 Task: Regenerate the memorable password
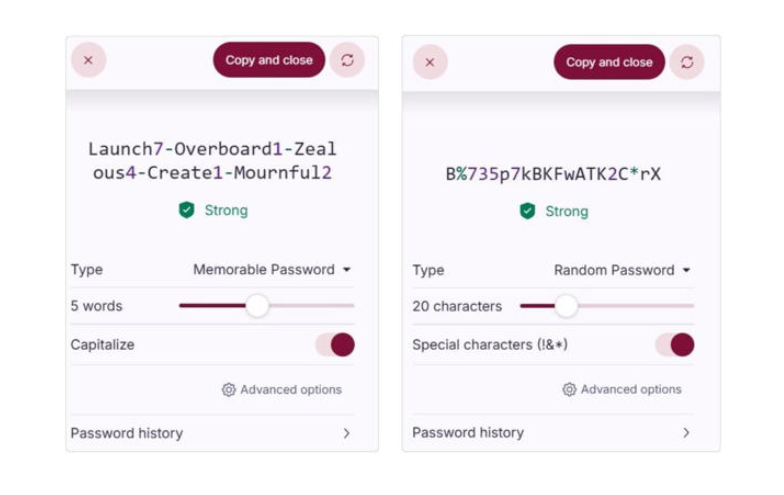click(347, 60)
